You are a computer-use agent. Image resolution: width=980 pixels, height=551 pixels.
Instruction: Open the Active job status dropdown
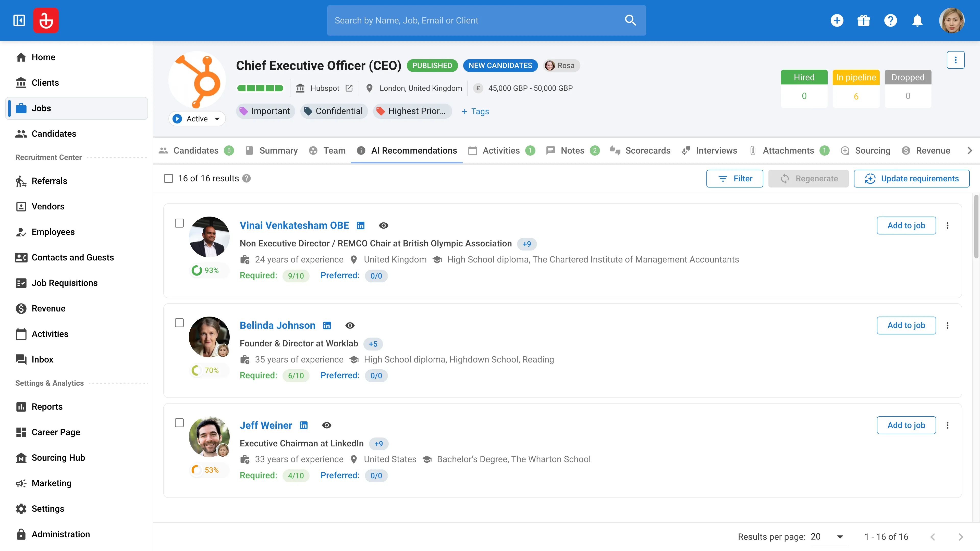(x=197, y=119)
